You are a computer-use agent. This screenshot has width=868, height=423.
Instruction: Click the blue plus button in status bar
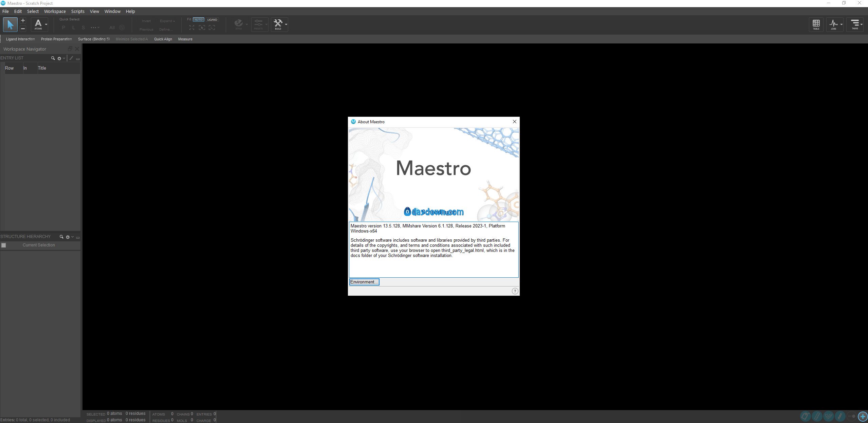coord(863,416)
